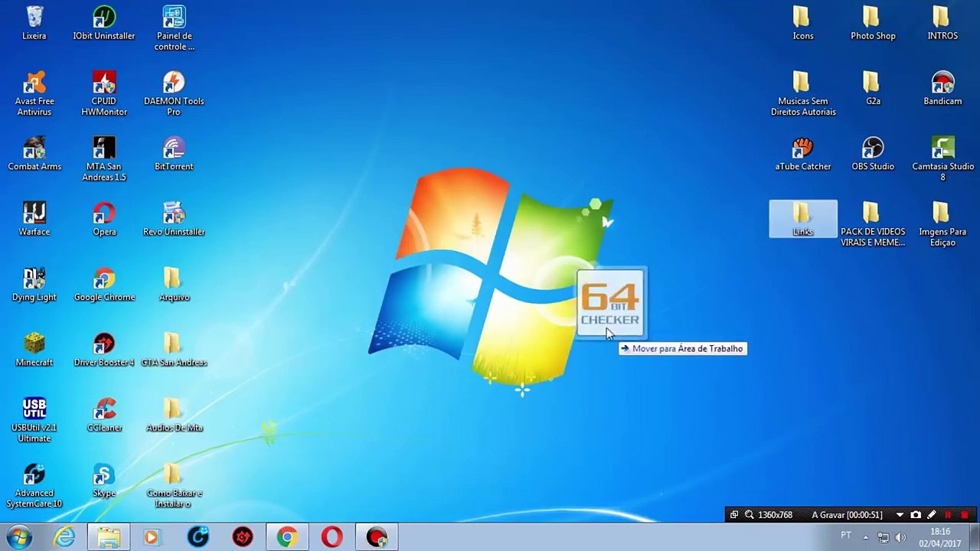Select the Icons folder
The width and height of the screenshot is (980, 551).
(x=803, y=23)
